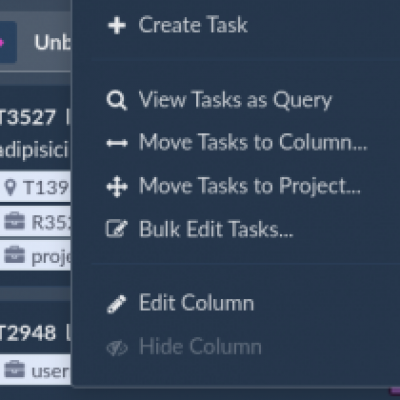
Task: Choose Create Task from the menu
Action: 193,25
